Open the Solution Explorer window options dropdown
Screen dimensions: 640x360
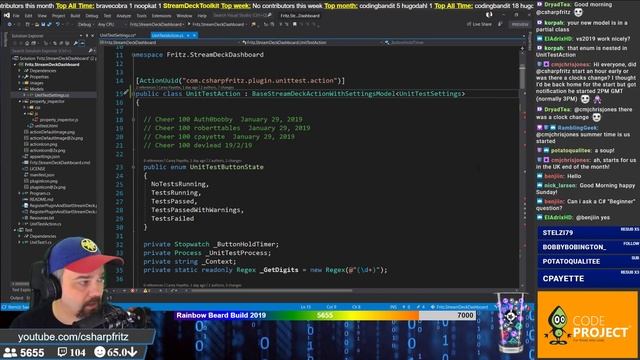[81, 36]
